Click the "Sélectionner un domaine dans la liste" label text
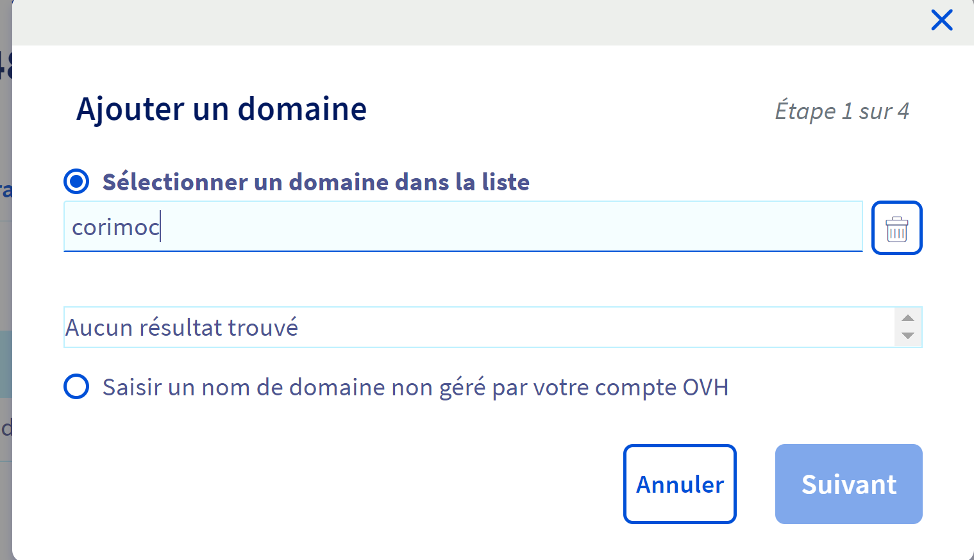The width and height of the screenshot is (974, 560). pos(315,183)
